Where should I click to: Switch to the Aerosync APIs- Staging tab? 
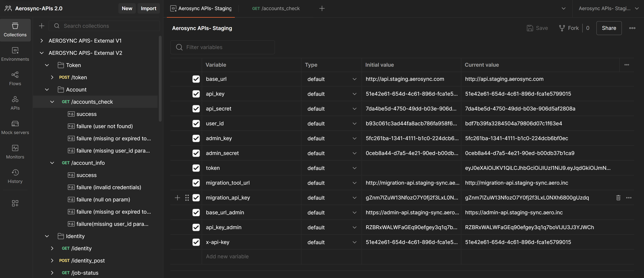pyautogui.click(x=201, y=9)
